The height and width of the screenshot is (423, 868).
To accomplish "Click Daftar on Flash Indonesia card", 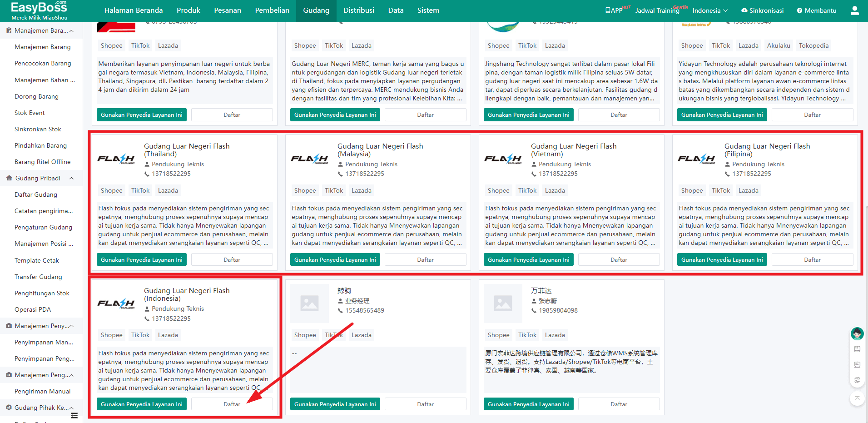I will (232, 404).
